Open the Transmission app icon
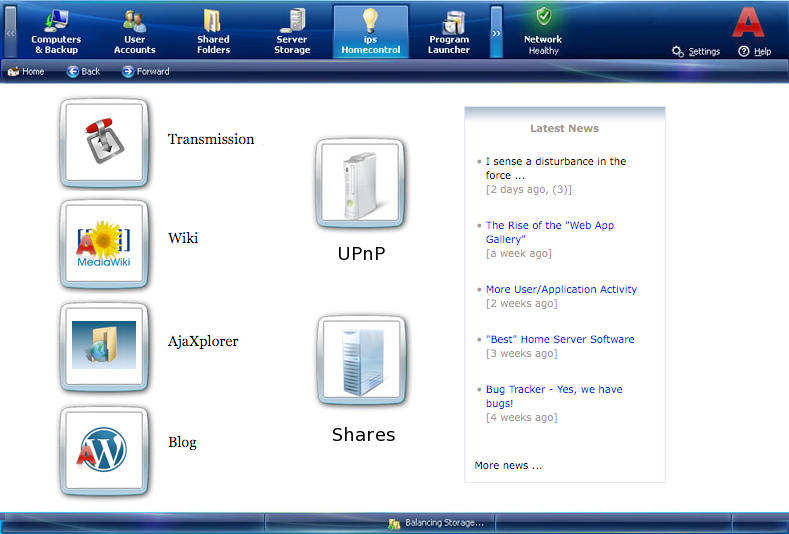Viewport: 789px width, 534px height. click(104, 143)
